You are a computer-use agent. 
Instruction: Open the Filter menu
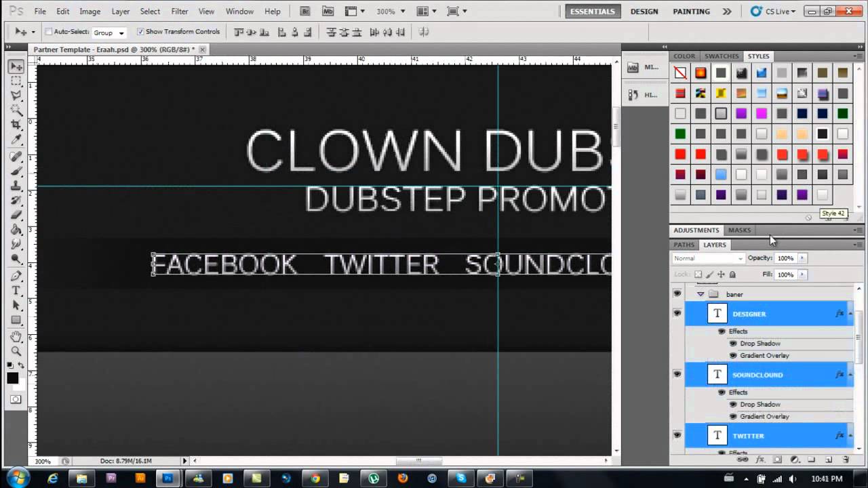tap(180, 12)
